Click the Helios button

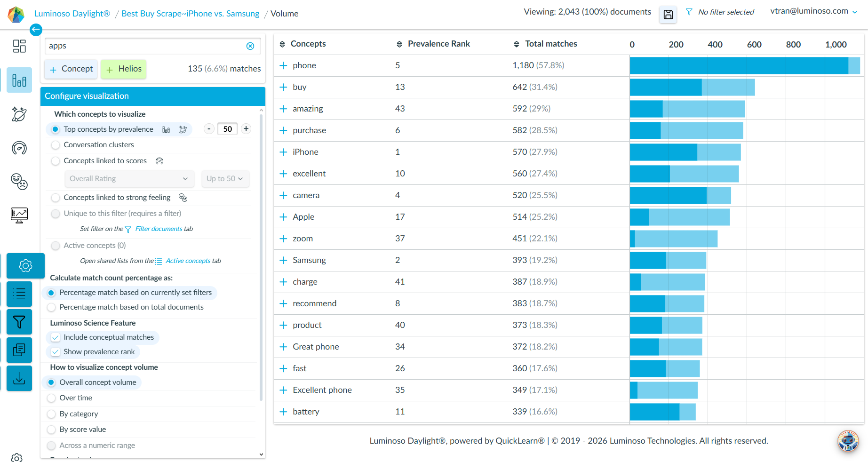124,69
